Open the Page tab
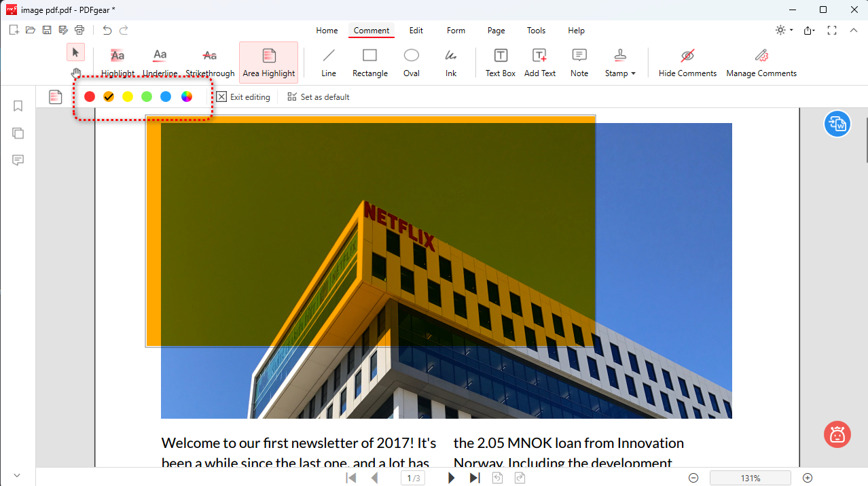This screenshot has height=486, width=868. pyautogui.click(x=496, y=31)
